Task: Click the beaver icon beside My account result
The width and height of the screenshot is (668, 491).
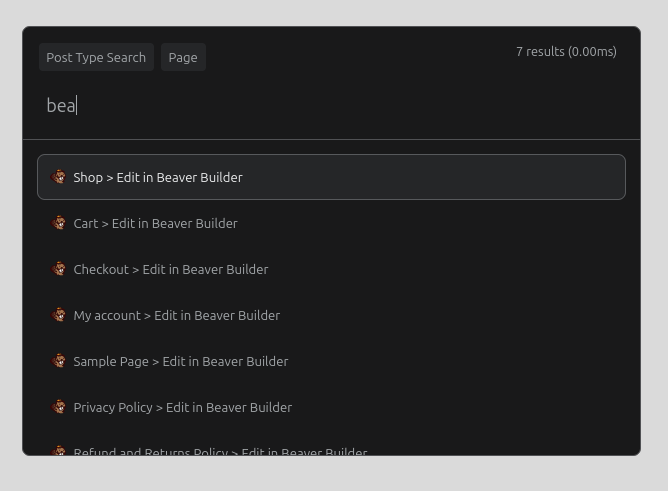Action: tap(58, 315)
